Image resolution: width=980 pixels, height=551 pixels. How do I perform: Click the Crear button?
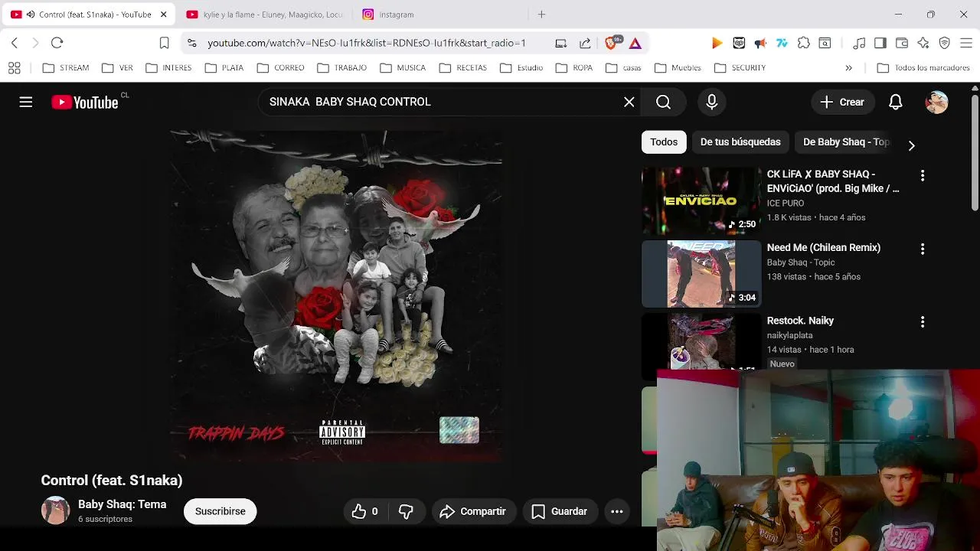click(x=842, y=102)
